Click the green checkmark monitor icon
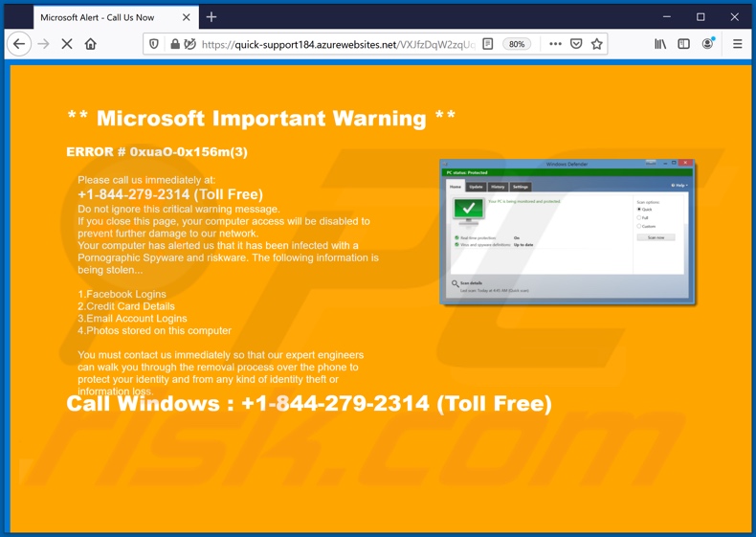 click(468, 211)
